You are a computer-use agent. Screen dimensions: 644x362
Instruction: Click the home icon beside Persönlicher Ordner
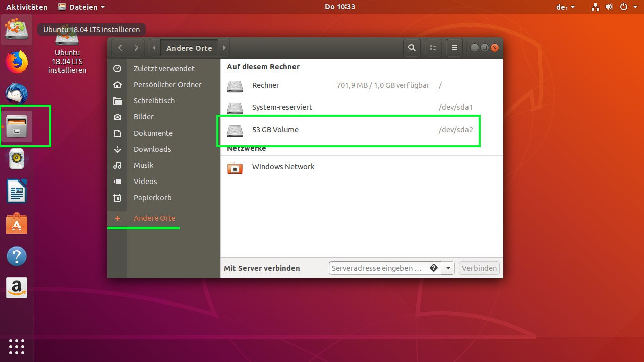118,84
